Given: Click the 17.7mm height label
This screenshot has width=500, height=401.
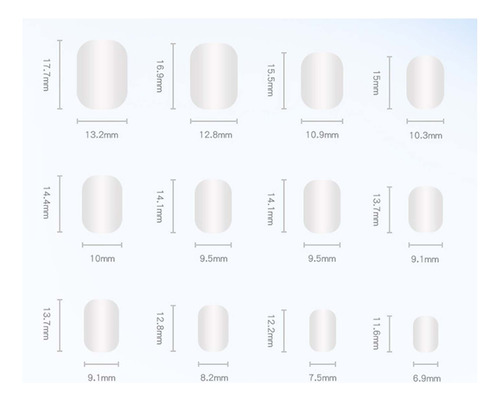Looking at the screenshot, I should pyautogui.click(x=46, y=75).
